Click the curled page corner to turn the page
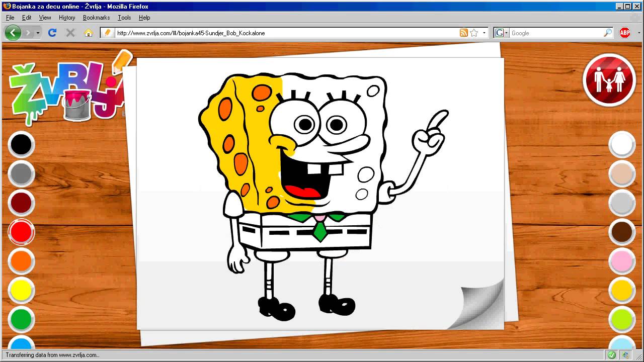Image resolution: width=644 pixels, height=362 pixels. coord(478,306)
